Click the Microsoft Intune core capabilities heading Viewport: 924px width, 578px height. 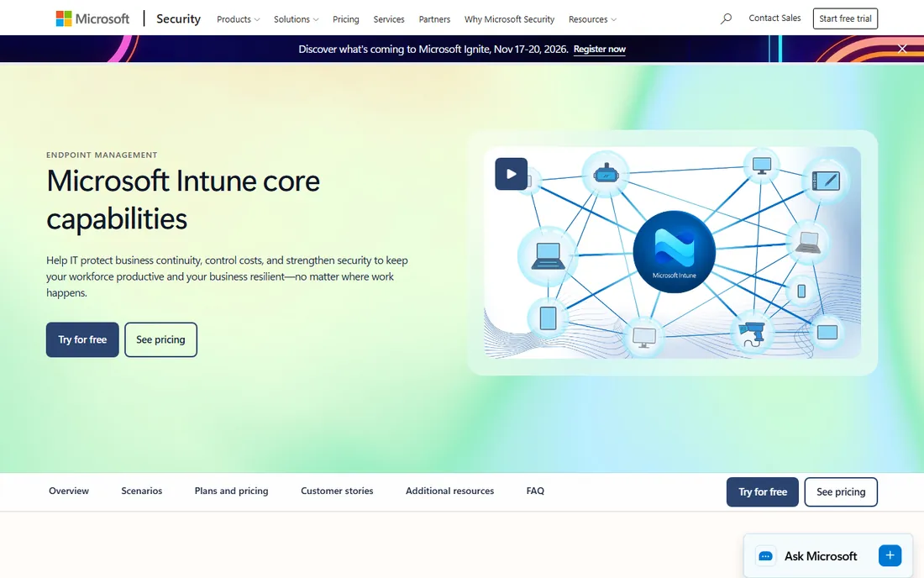pyautogui.click(x=183, y=200)
